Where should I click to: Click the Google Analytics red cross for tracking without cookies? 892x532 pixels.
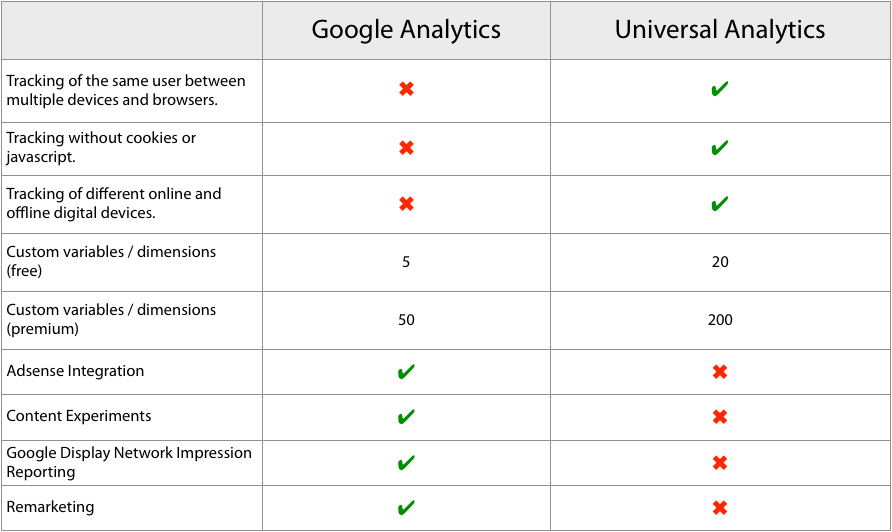pos(406,148)
